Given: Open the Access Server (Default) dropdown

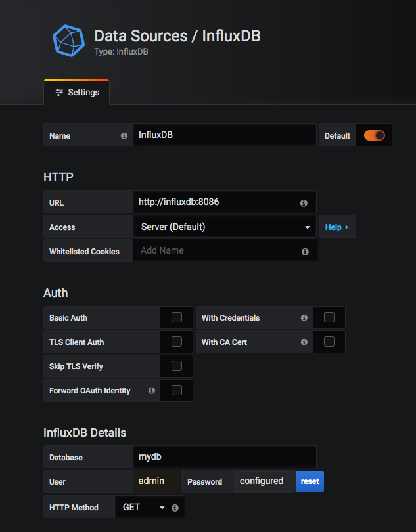Looking at the screenshot, I should [225, 227].
